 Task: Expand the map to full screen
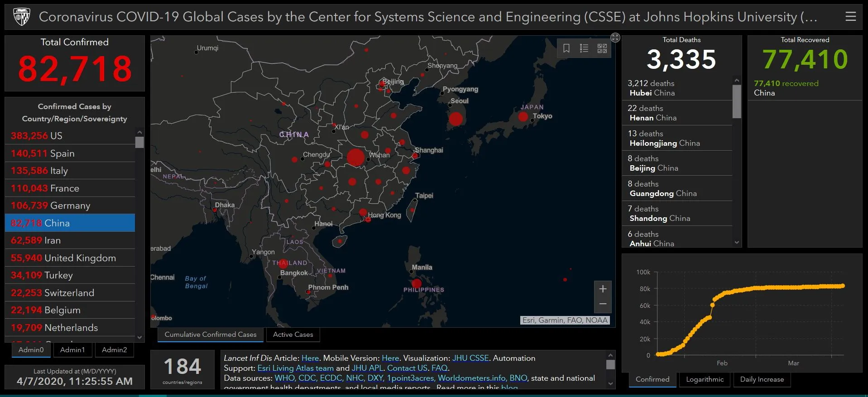pyautogui.click(x=615, y=38)
